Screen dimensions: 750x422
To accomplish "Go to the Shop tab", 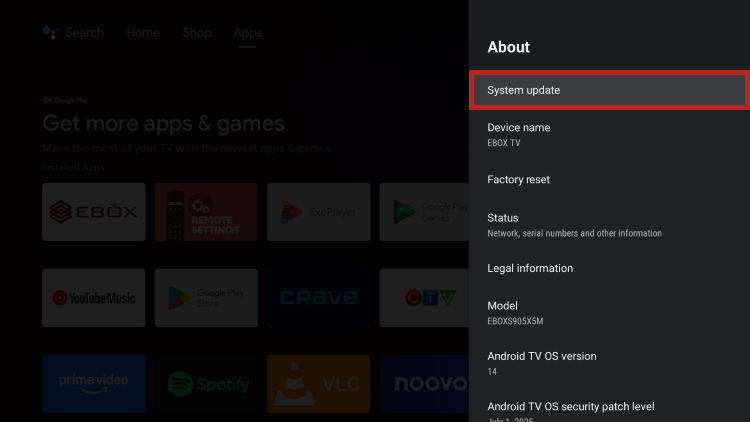I will (197, 33).
